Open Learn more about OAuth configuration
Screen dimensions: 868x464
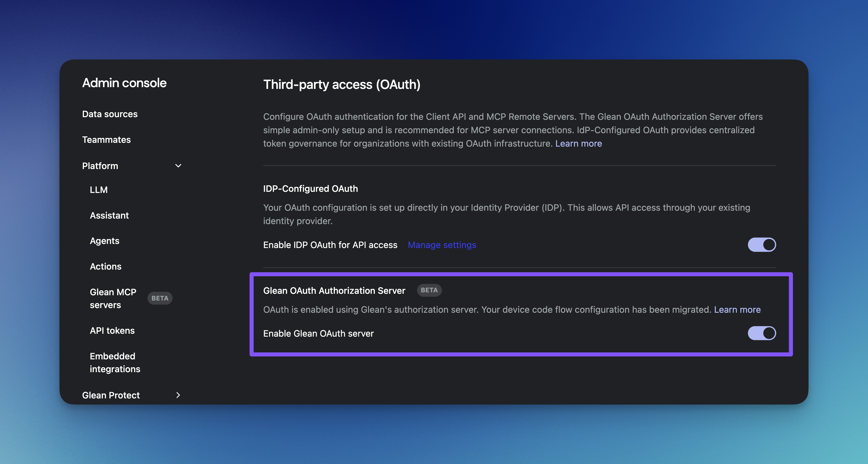coord(579,143)
